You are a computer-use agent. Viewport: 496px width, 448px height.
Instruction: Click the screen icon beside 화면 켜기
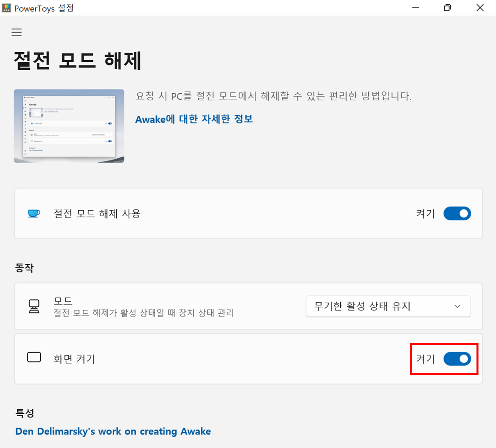(x=34, y=357)
